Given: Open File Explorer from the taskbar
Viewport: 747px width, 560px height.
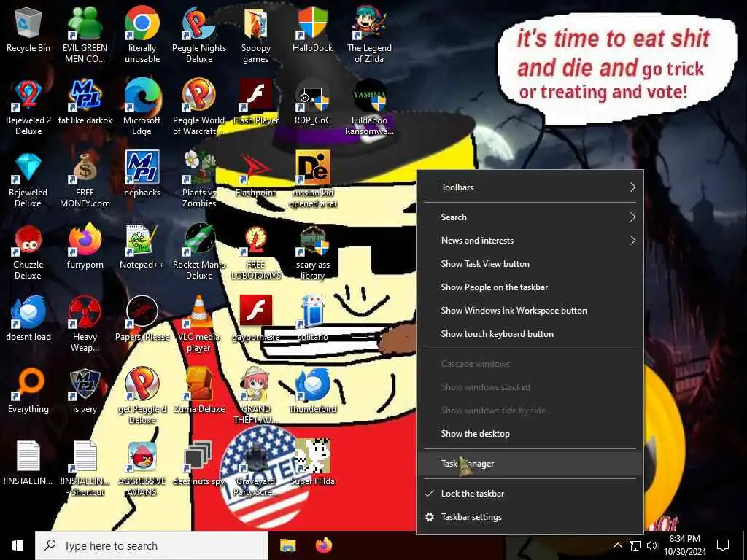Looking at the screenshot, I should pyautogui.click(x=287, y=545).
